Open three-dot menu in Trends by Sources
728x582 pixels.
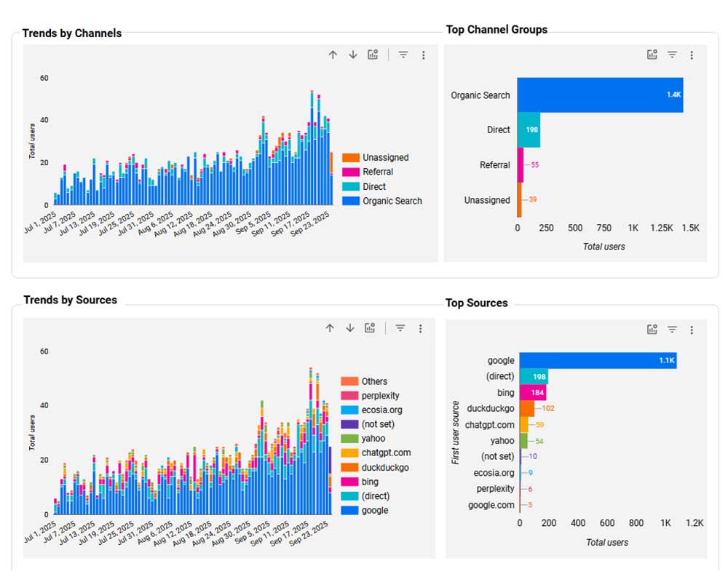(421, 329)
